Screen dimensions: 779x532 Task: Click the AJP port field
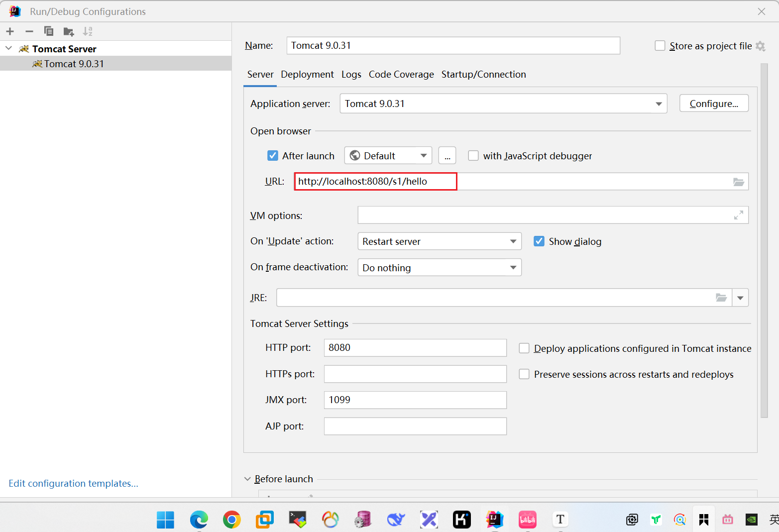click(x=415, y=426)
